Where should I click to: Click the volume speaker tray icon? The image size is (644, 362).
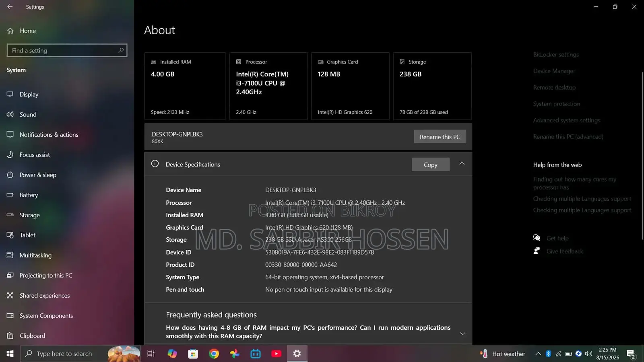pyautogui.click(x=588, y=354)
